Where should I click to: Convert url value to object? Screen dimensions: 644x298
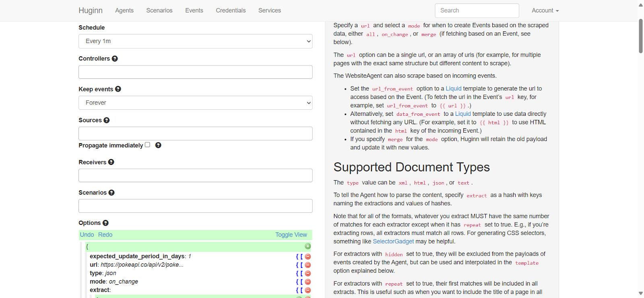pyautogui.click(x=297, y=265)
